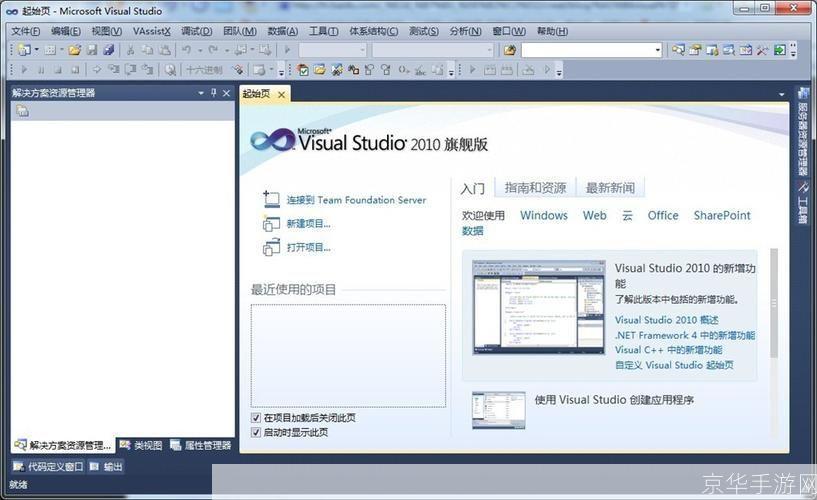Close the 起始页 tab

(281, 94)
